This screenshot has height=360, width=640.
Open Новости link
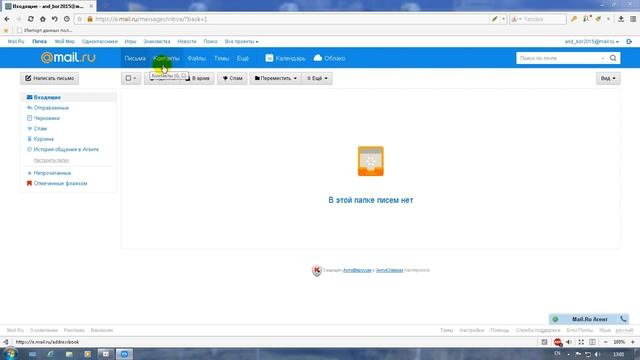tap(187, 42)
